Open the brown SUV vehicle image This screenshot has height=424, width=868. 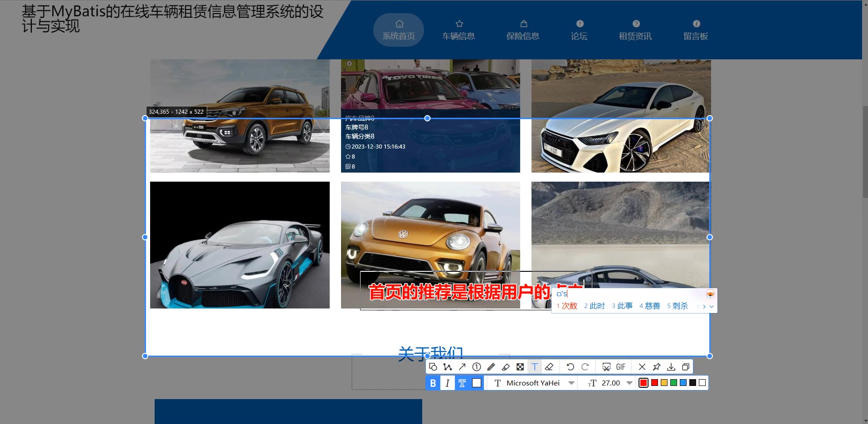click(240, 116)
